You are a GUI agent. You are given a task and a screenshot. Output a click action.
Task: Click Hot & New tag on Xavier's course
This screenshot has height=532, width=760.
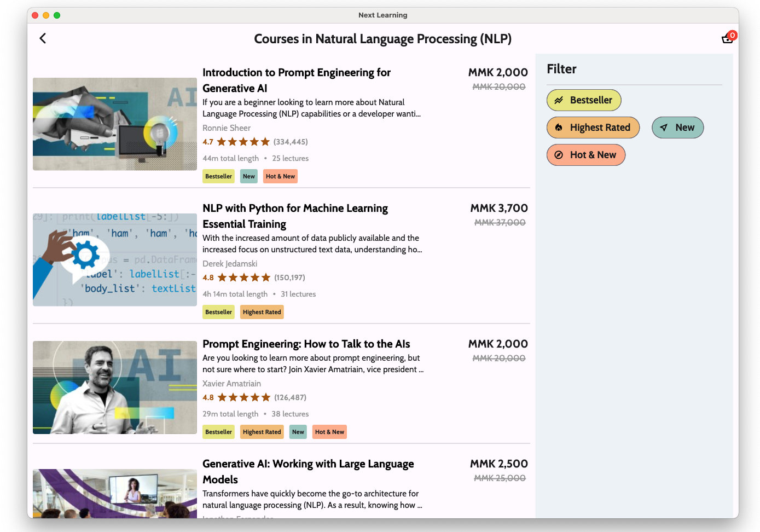pos(329,432)
